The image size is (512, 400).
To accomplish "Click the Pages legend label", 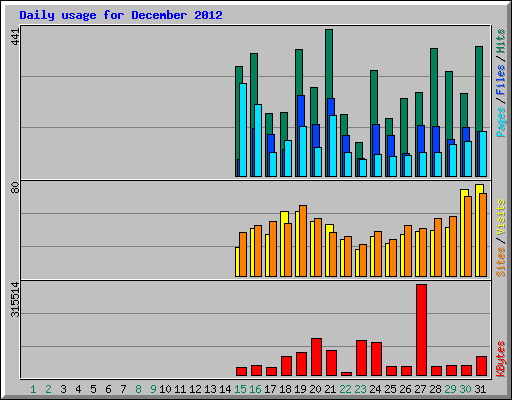I will [501, 122].
